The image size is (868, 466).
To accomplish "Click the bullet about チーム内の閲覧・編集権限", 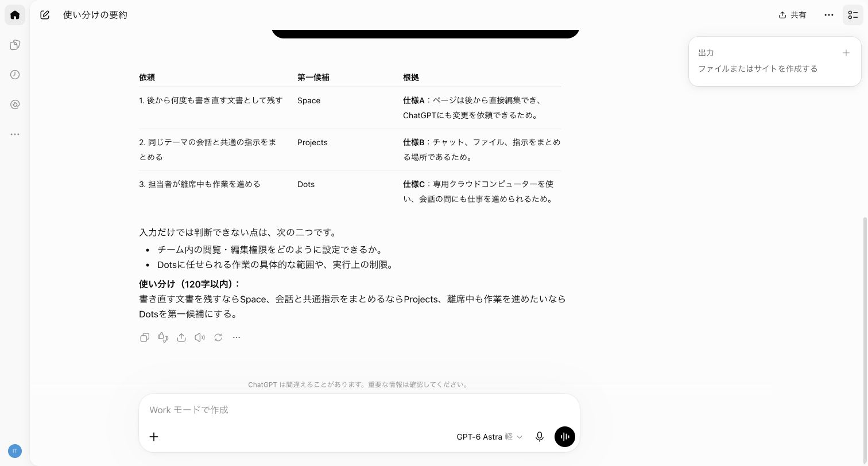I will 270,250.
